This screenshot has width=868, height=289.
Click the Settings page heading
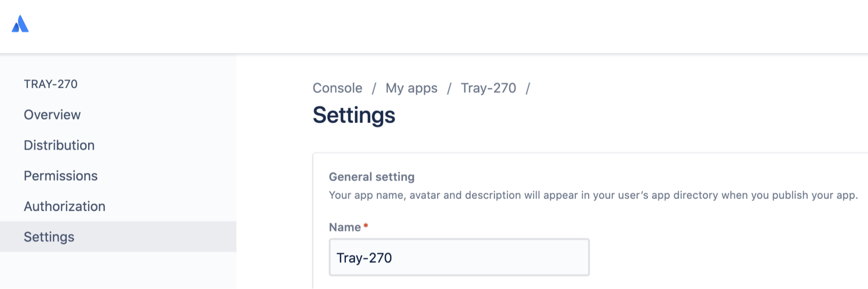click(354, 115)
